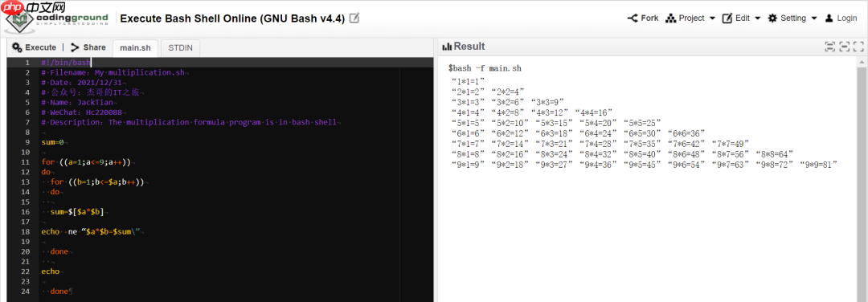
Task: Switch to the STDIN tab
Action: click(181, 48)
